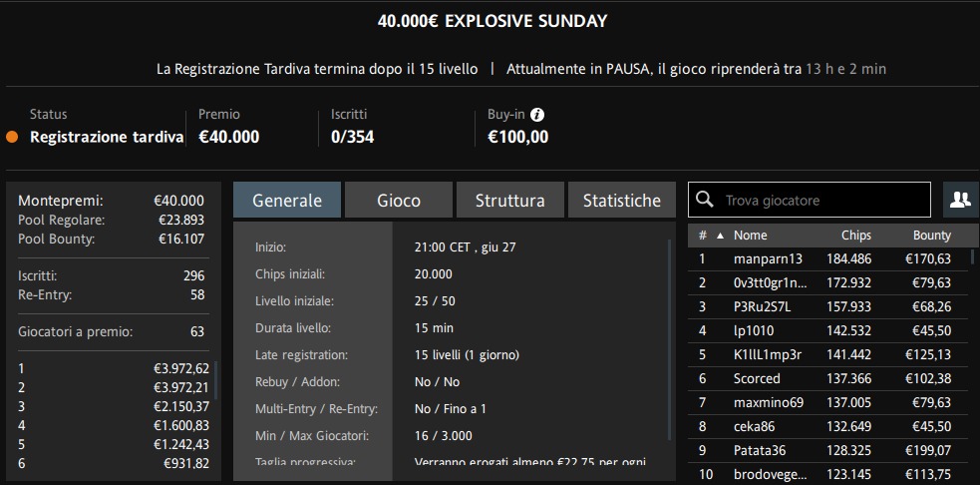Click the 13 h e 2 min countdown
The image size is (980, 485).
(x=845, y=69)
